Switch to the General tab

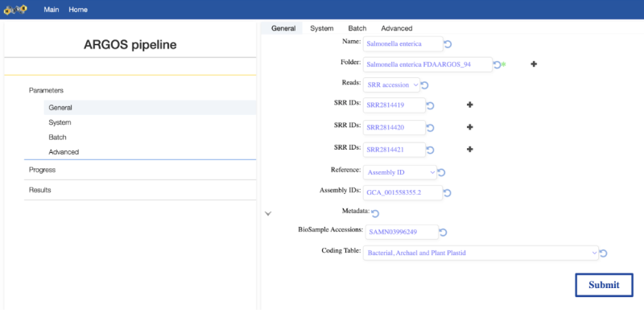[283, 28]
